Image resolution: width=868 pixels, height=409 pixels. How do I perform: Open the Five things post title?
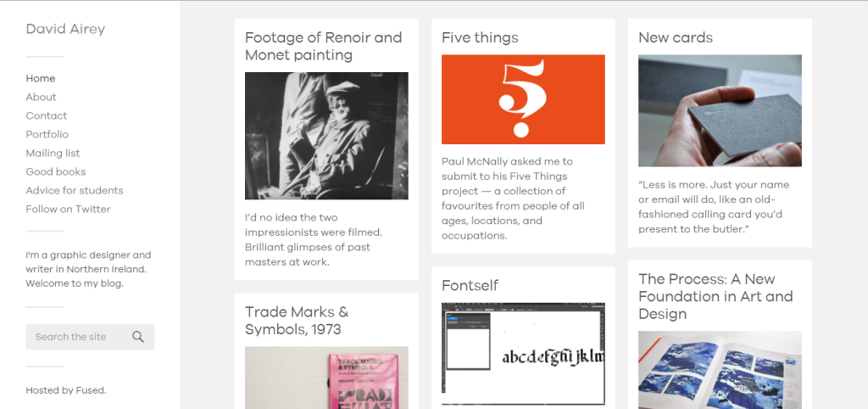point(480,37)
